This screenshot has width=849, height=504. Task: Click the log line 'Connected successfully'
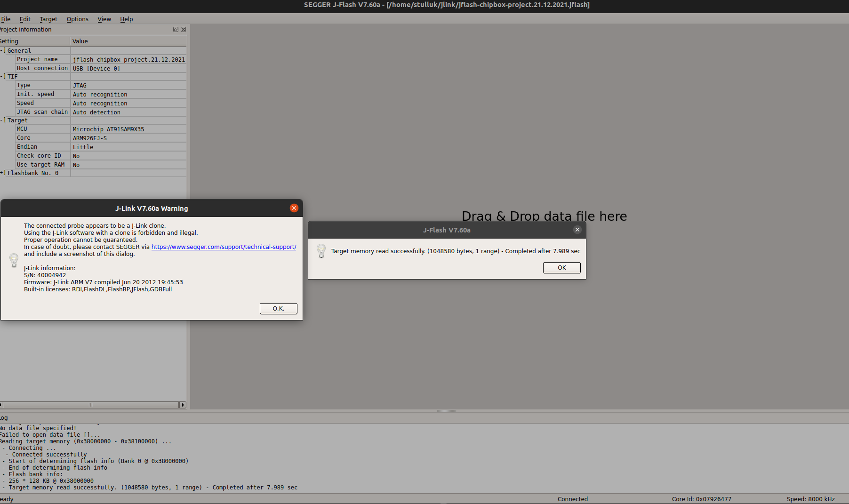[46, 455]
